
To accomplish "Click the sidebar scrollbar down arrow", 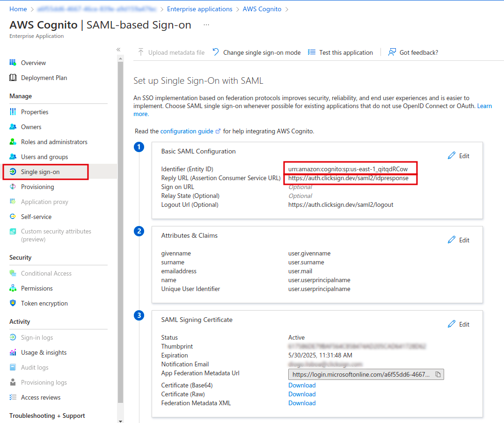I will click(x=121, y=421).
